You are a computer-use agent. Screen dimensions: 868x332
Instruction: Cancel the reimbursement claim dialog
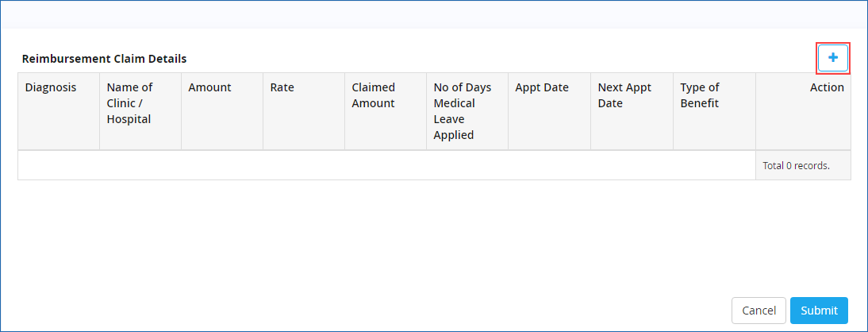pos(759,311)
